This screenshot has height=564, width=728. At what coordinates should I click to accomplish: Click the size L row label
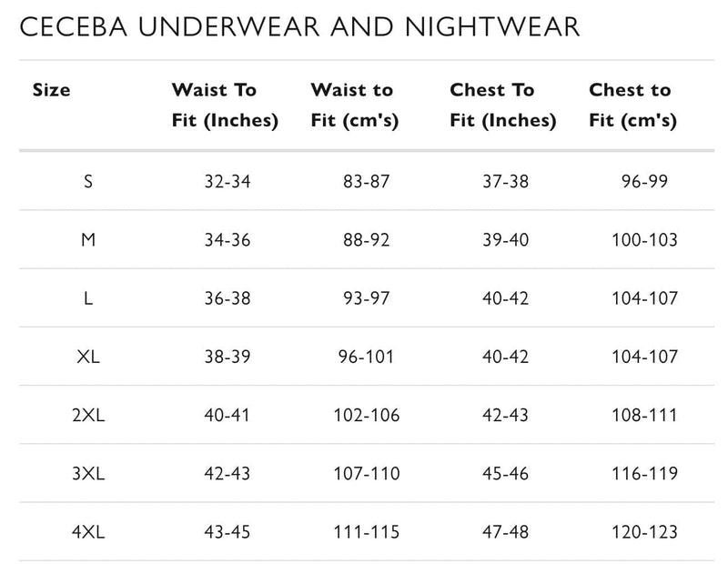pyautogui.click(x=88, y=298)
